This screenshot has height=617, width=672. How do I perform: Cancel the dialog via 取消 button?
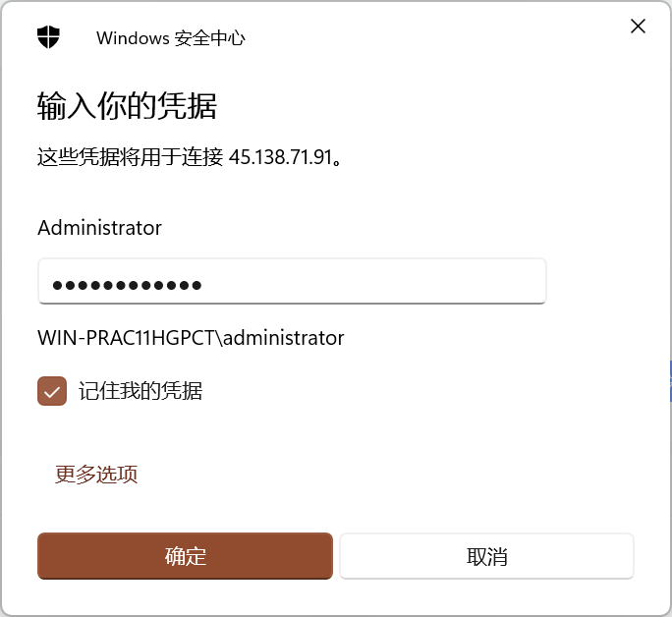click(486, 556)
